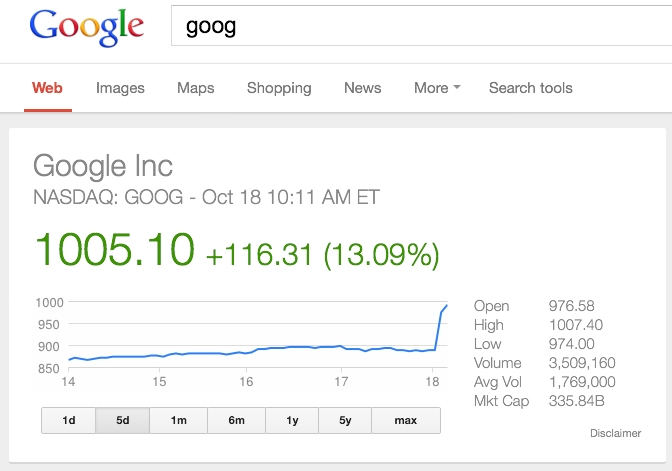
Task: Open the Maps tab
Action: coord(196,88)
